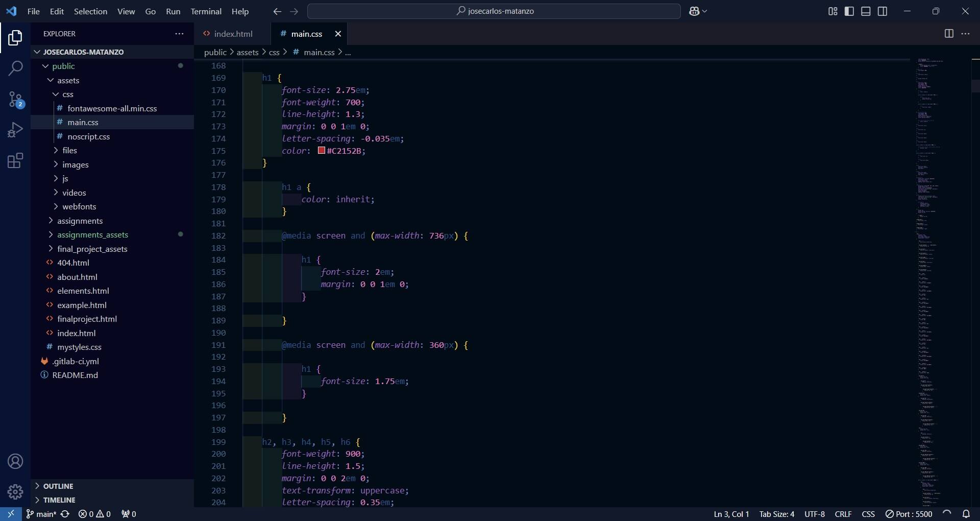Click the remote window status icon
This screenshot has width=980, height=521.
(11, 514)
